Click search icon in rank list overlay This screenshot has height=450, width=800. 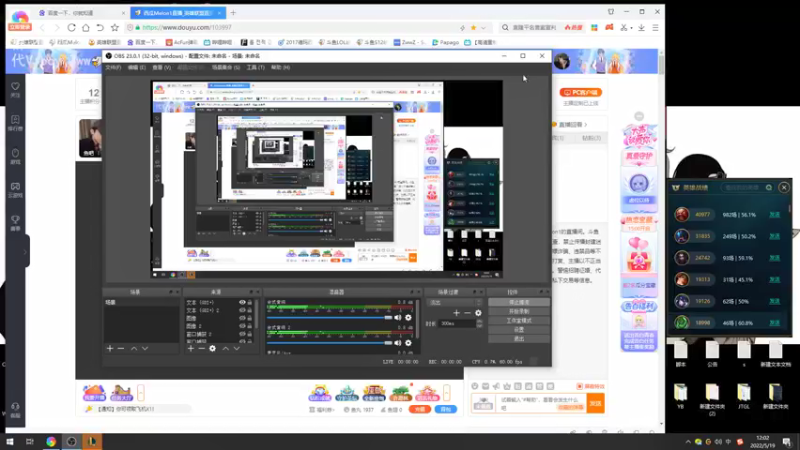click(769, 188)
